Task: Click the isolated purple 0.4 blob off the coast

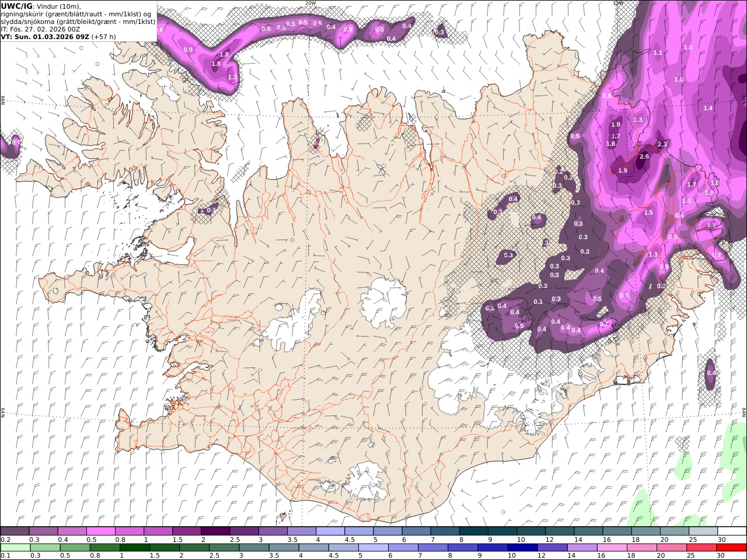Action: [710, 372]
